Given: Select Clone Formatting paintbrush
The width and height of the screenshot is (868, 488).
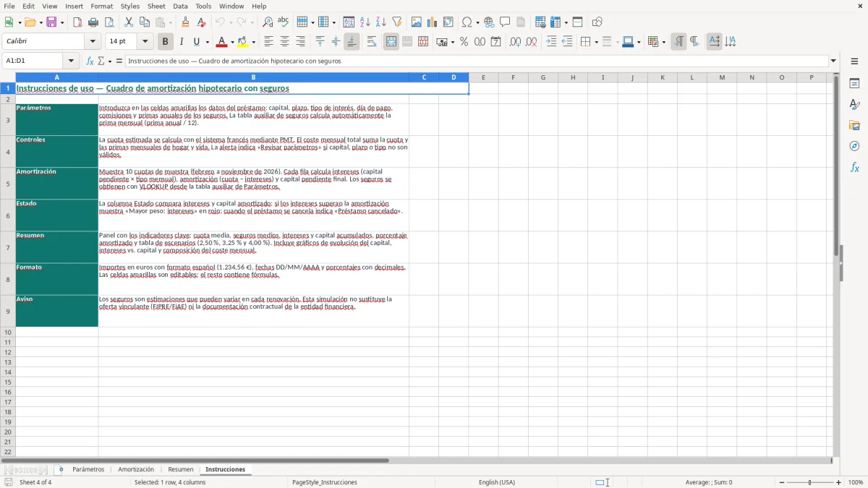Looking at the screenshot, I should [x=186, y=22].
